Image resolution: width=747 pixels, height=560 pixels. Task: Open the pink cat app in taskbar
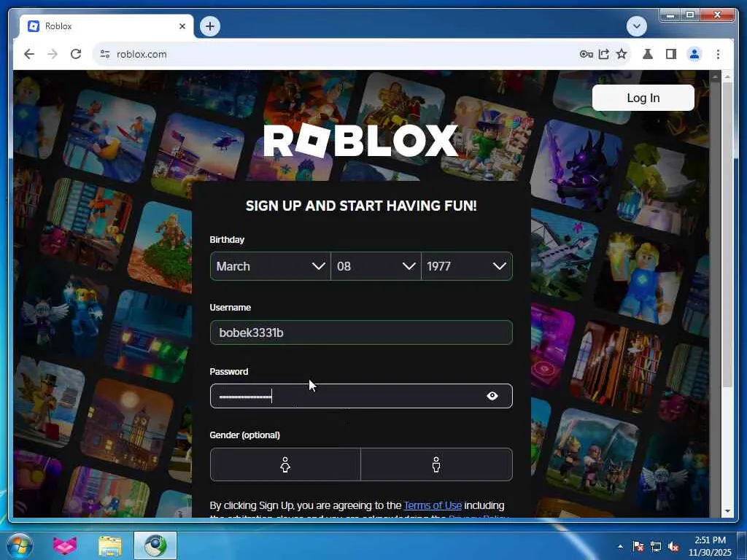[65, 545]
